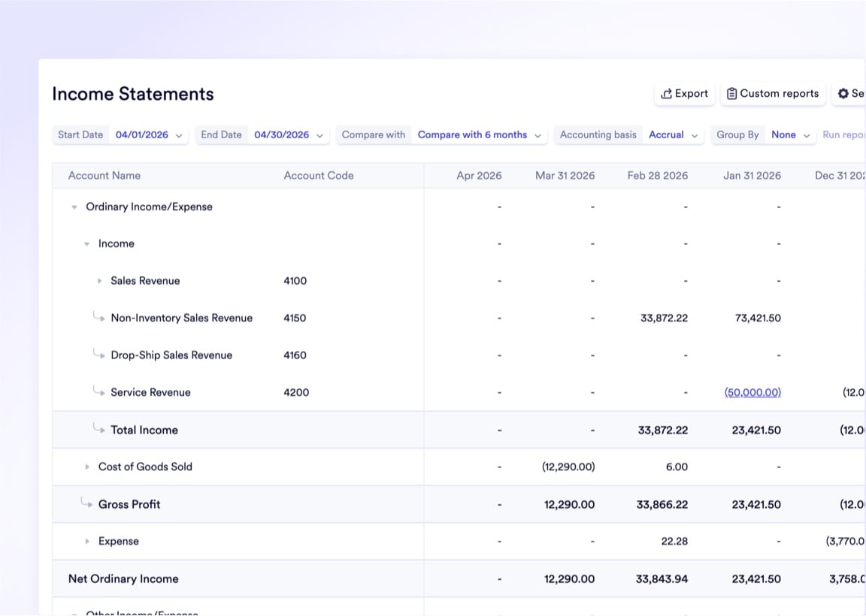Collapse the Income group arrow

[86, 244]
